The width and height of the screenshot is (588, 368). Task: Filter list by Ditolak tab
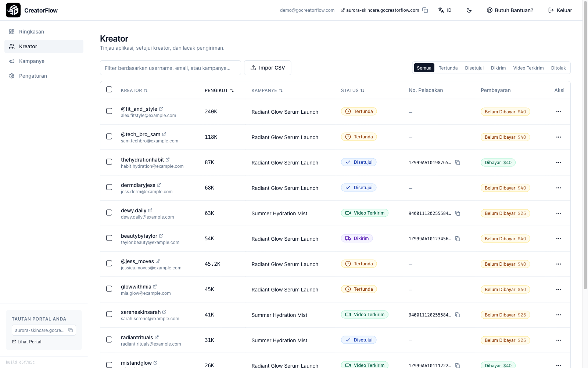point(558,68)
